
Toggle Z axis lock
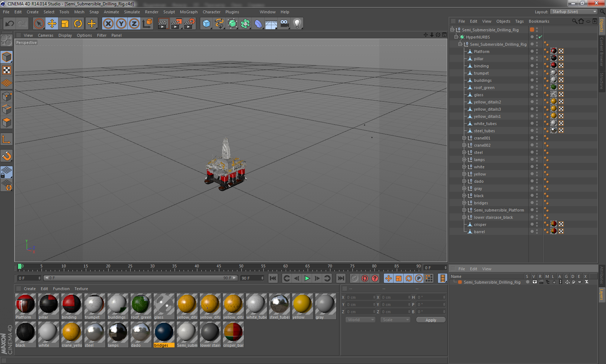[x=134, y=24]
